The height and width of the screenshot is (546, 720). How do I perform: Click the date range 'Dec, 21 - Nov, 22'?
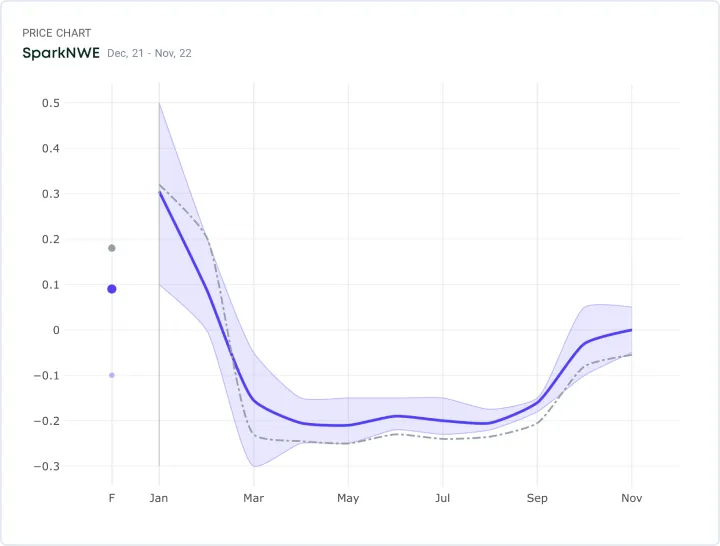pos(149,53)
